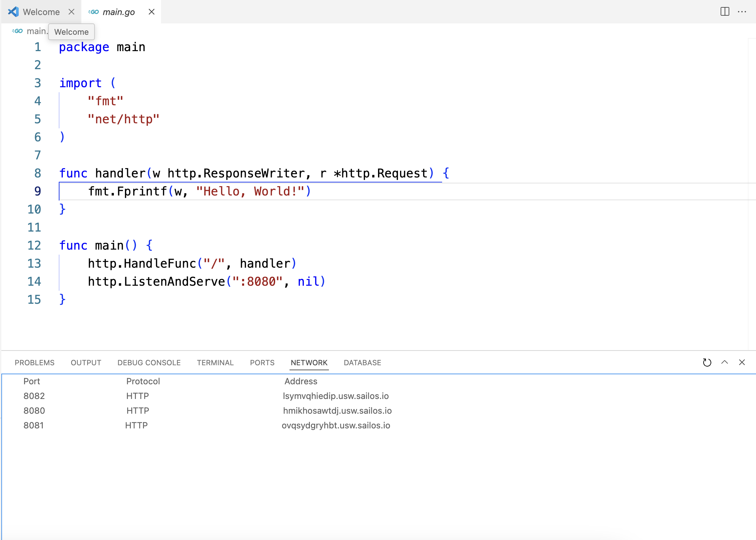The height and width of the screenshot is (540, 756).
Task: Click the VS Code logo on the Welcome tab
Action: (x=13, y=12)
